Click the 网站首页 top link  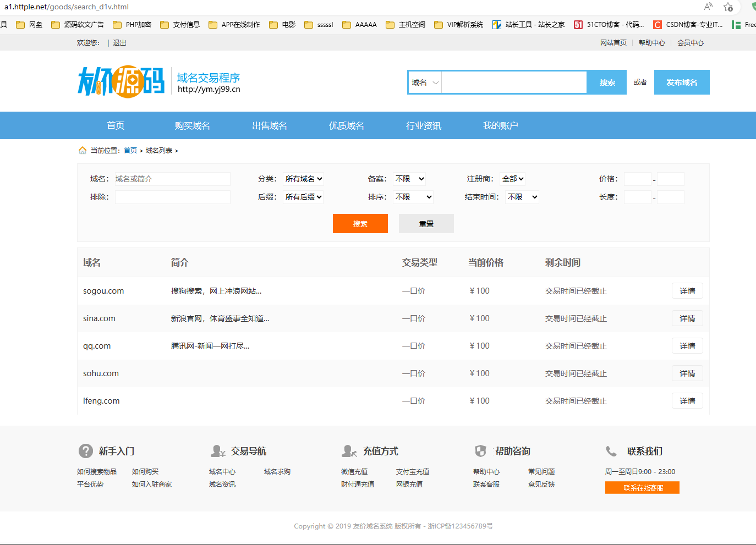pos(613,43)
